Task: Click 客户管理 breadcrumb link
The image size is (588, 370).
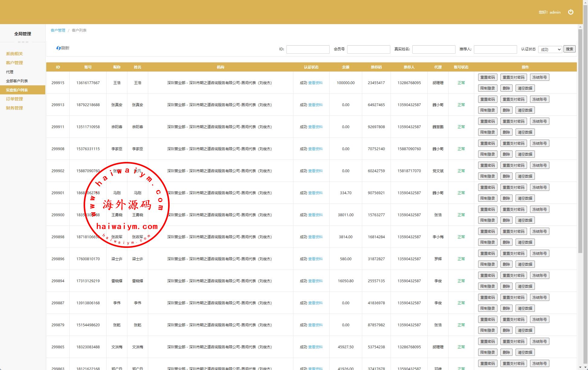Action: (58, 30)
